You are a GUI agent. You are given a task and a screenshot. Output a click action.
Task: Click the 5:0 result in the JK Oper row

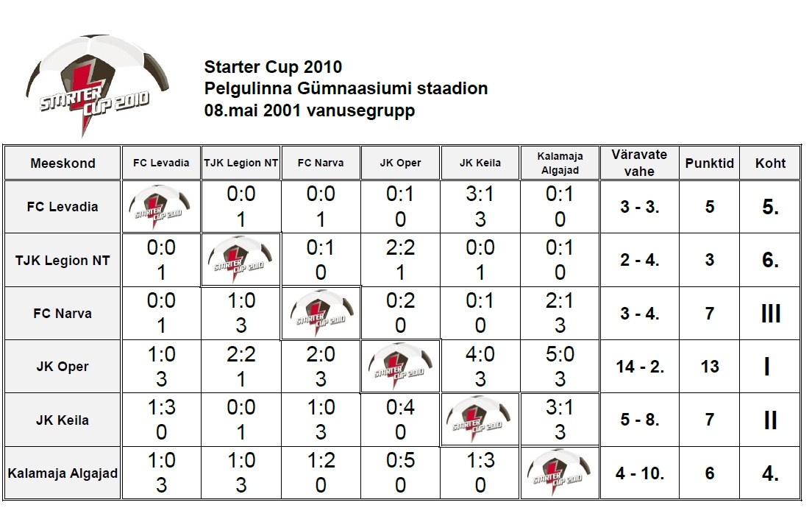pyautogui.click(x=560, y=355)
